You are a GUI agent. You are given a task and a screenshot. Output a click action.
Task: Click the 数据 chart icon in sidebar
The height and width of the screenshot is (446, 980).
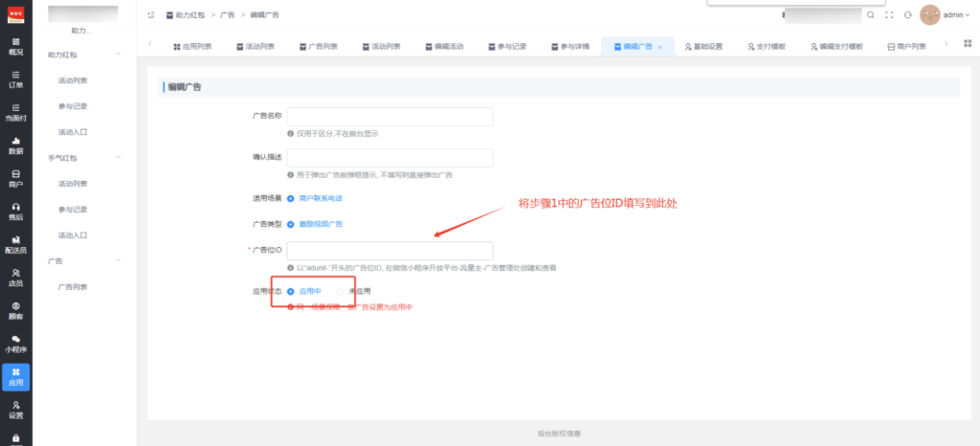[x=15, y=145]
